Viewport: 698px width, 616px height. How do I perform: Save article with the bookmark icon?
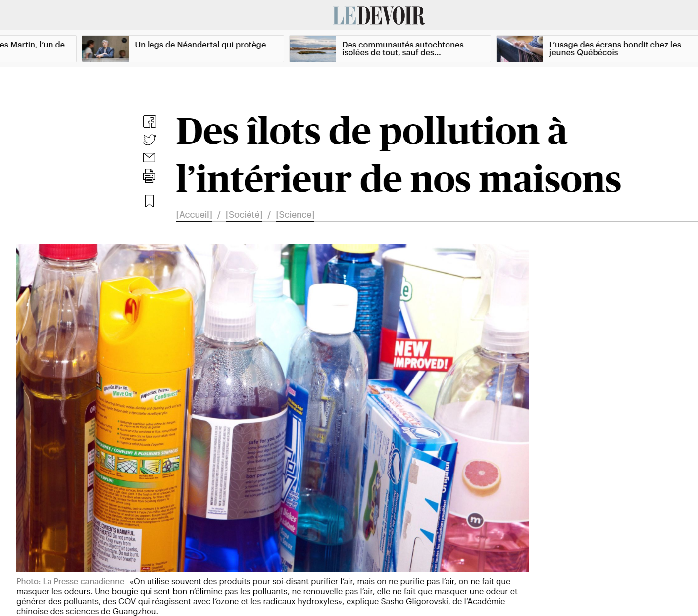pos(149,201)
